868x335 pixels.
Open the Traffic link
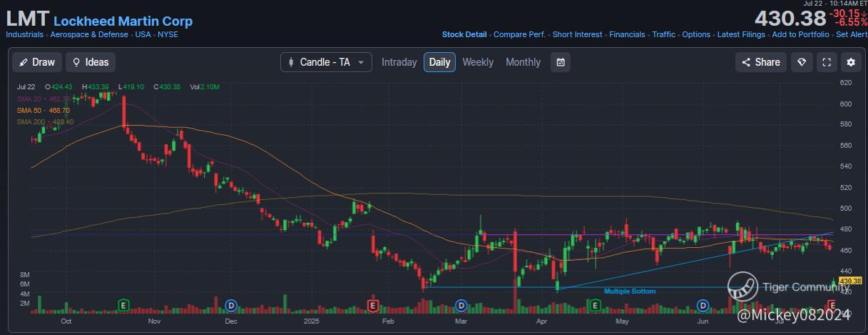tap(663, 34)
